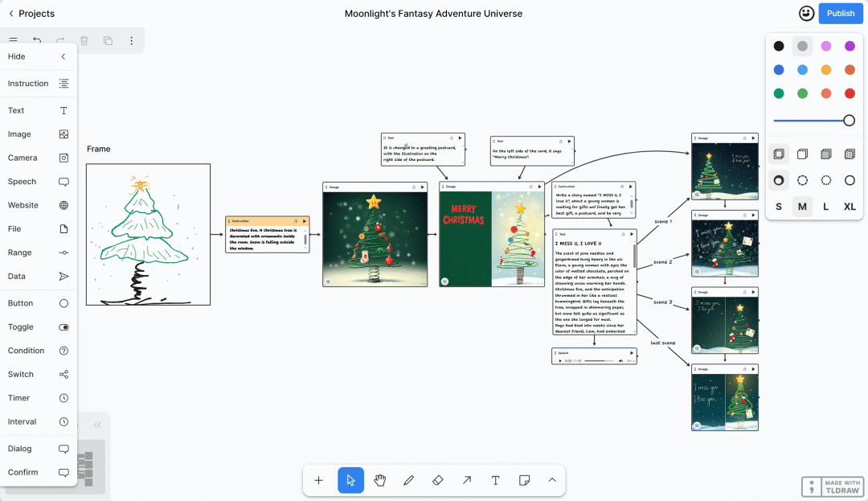
Task: Choose the red color swatch
Action: coord(850,93)
